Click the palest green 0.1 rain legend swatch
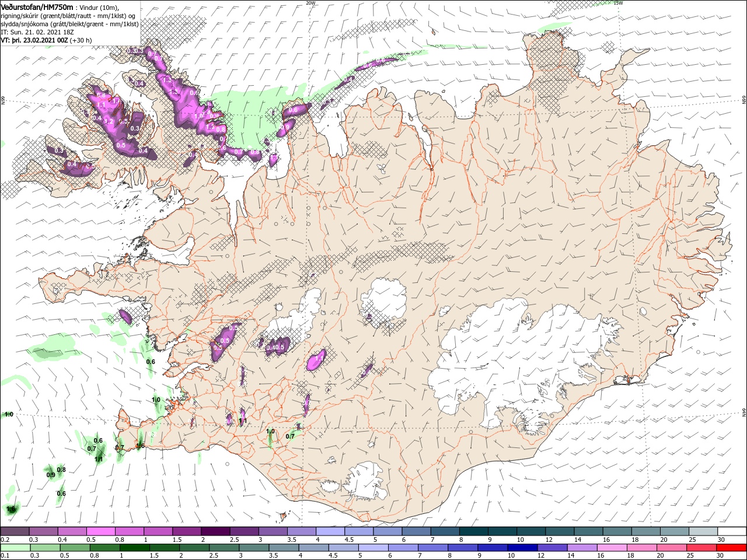The image size is (747, 560). (x=15, y=548)
